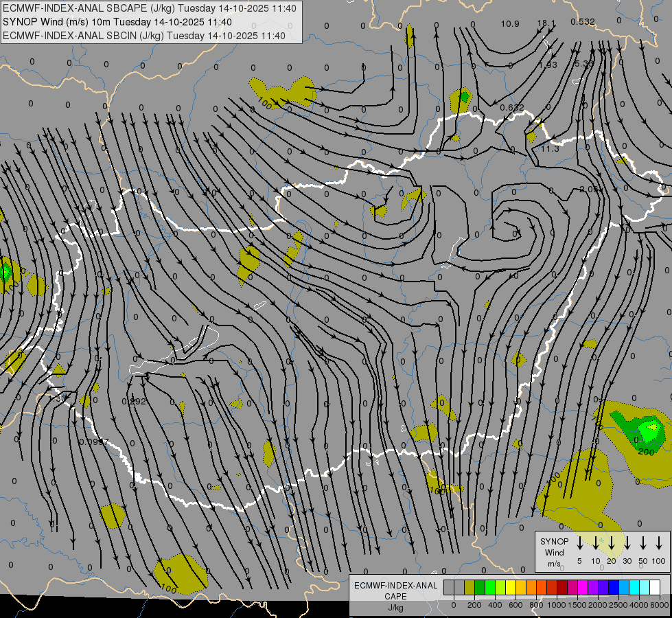672x618 pixels.
Task: Click the 400 tick on CAPE scale
Action: [495, 605]
